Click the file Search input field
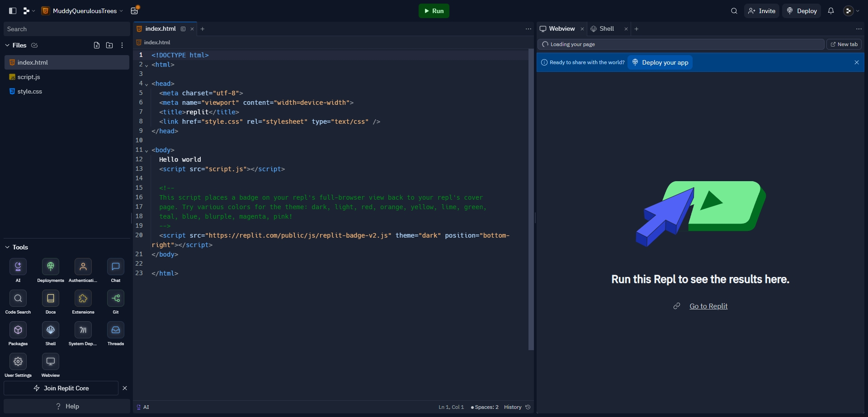868x417 pixels. click(66, 29)
